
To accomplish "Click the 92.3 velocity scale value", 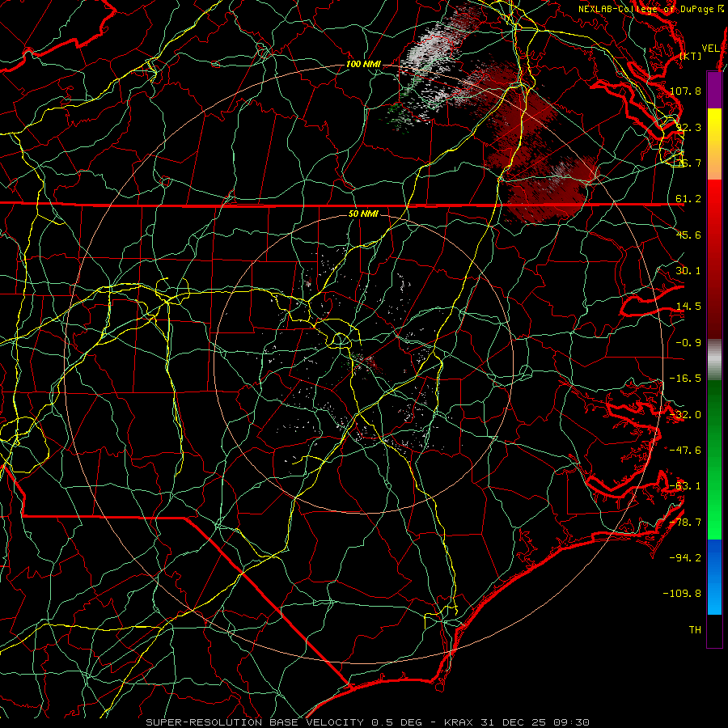I will click(688, 127).
